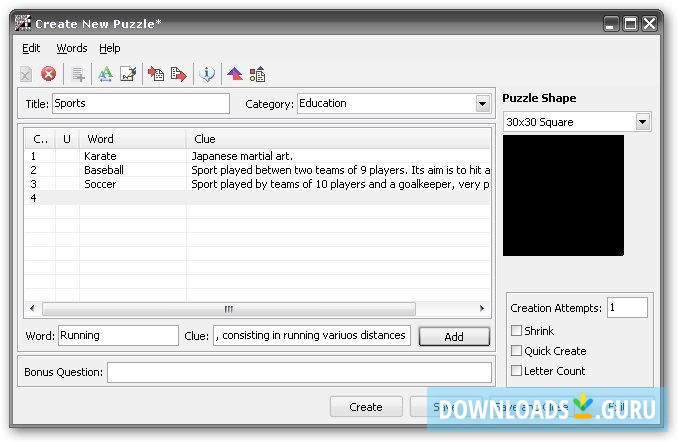Image resolution: width=678 pixels, height=442 pixels.
Task: Click the Clue column header
Action: point(338,139)
